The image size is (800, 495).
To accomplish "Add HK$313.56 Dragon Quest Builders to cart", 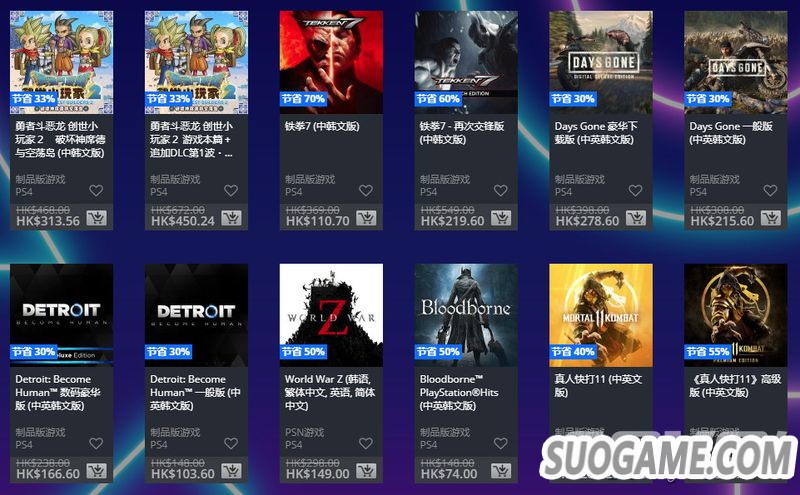I will (96, 218).
